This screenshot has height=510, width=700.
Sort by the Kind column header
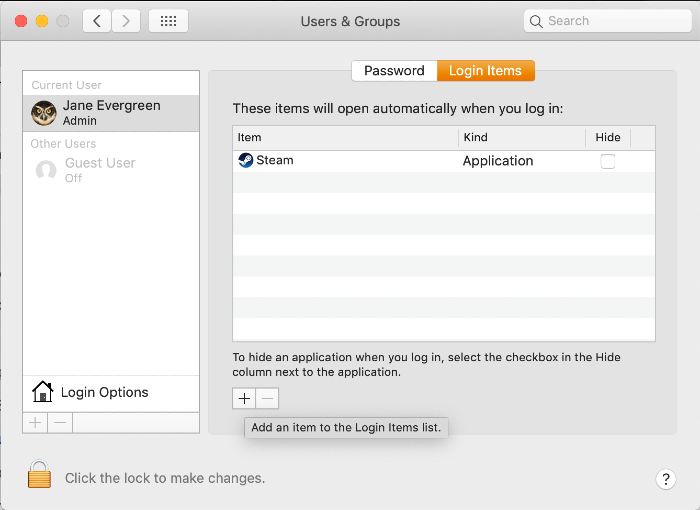(x=522, y=137)
